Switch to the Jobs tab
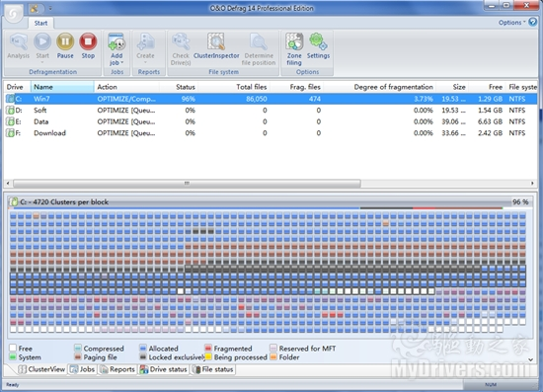This screenshot has width=543, height=392. [x=82, y=369]
